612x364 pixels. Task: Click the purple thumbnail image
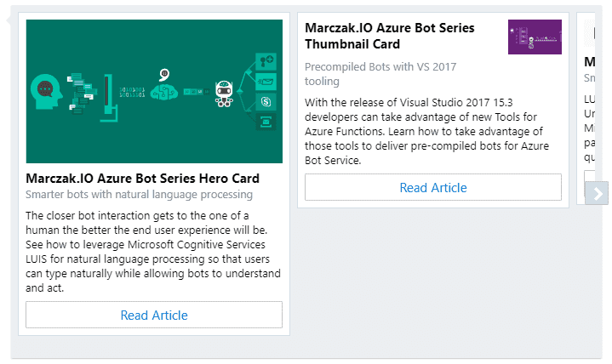click(535, 37)
